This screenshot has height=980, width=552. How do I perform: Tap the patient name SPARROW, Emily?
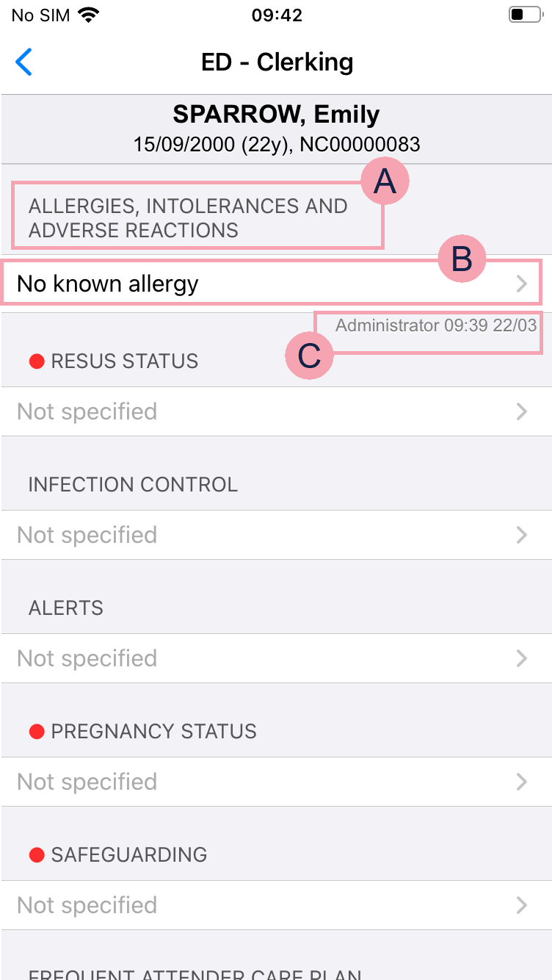pos(276,115)
